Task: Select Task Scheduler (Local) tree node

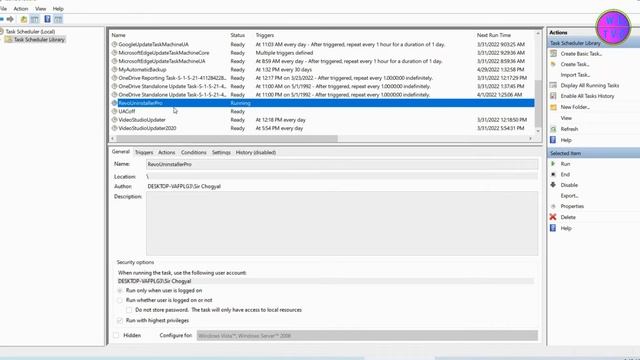Action: (x=30, y=31)
